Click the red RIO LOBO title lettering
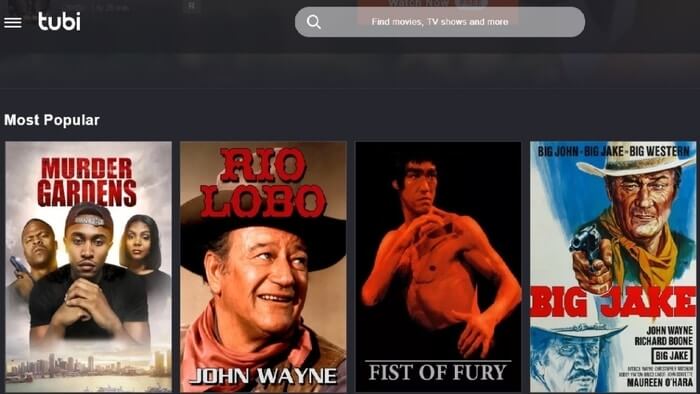The image size is (700, 394). point(263,183)
